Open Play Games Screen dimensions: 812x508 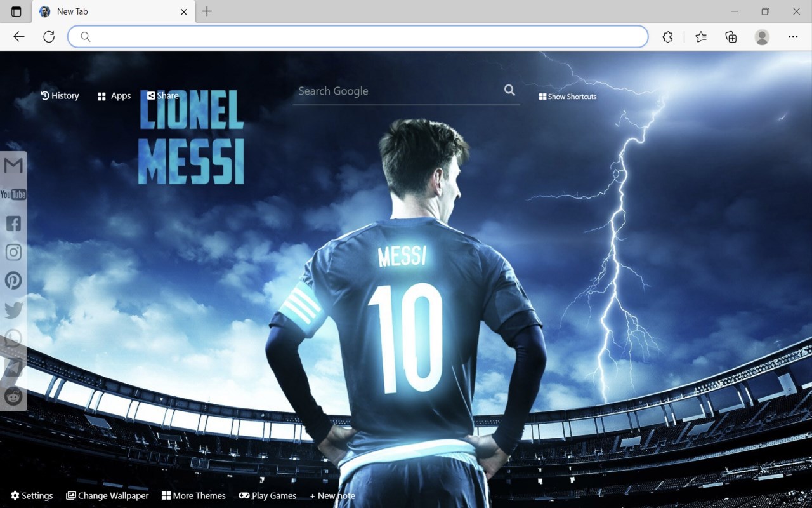point(267,496)
